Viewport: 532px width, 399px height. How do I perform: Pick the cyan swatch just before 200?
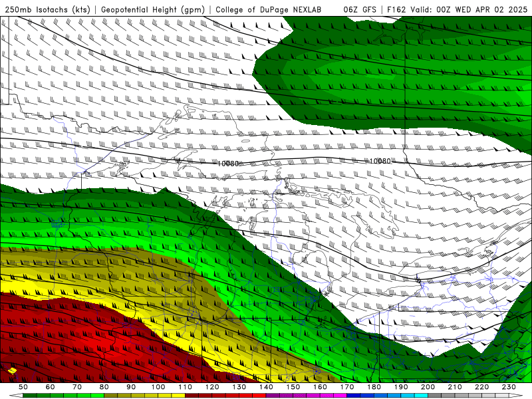tap(421, 396)
